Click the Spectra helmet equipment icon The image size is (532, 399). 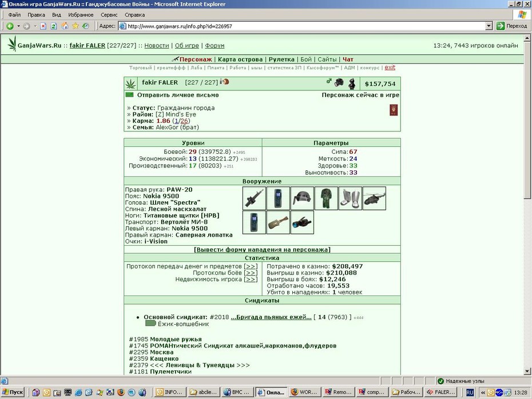302,198
